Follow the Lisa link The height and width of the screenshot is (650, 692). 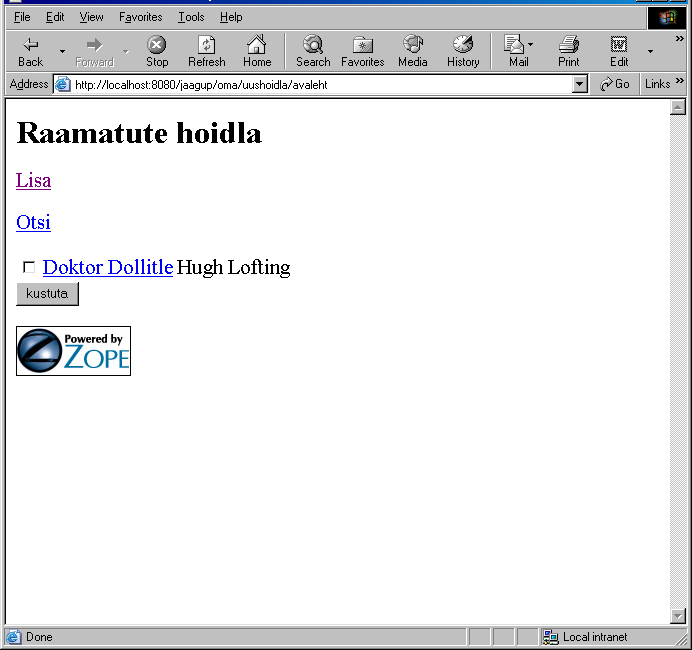click(x=34, y=180)
